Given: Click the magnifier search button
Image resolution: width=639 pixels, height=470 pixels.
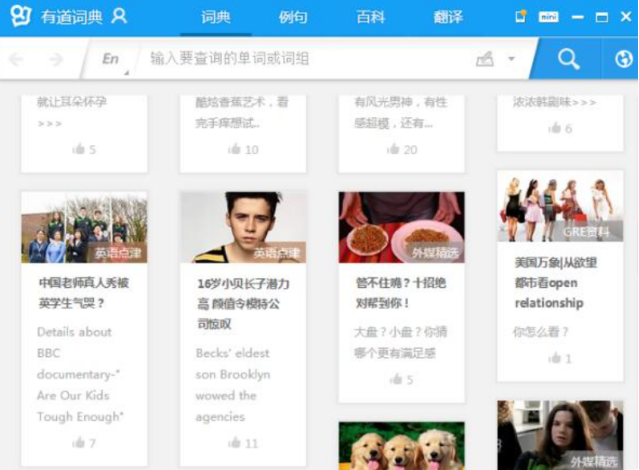Looking at the screenshot, I should point(568,59).
